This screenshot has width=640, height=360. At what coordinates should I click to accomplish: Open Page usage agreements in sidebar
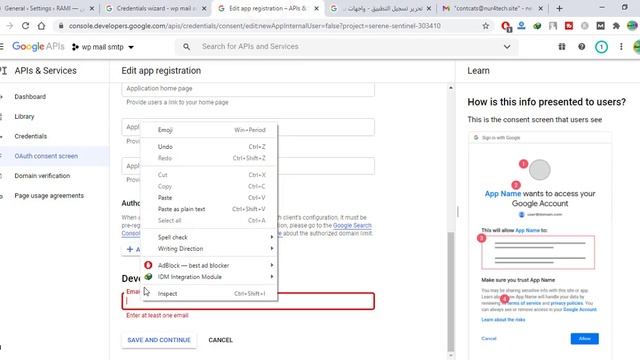tap(49, 196)
